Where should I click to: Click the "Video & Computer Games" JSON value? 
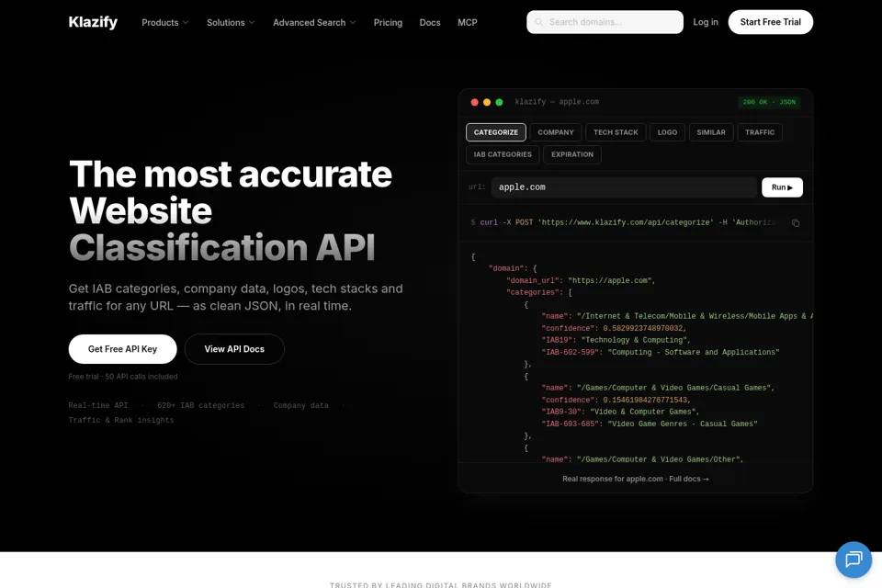(x=644, y=412)
